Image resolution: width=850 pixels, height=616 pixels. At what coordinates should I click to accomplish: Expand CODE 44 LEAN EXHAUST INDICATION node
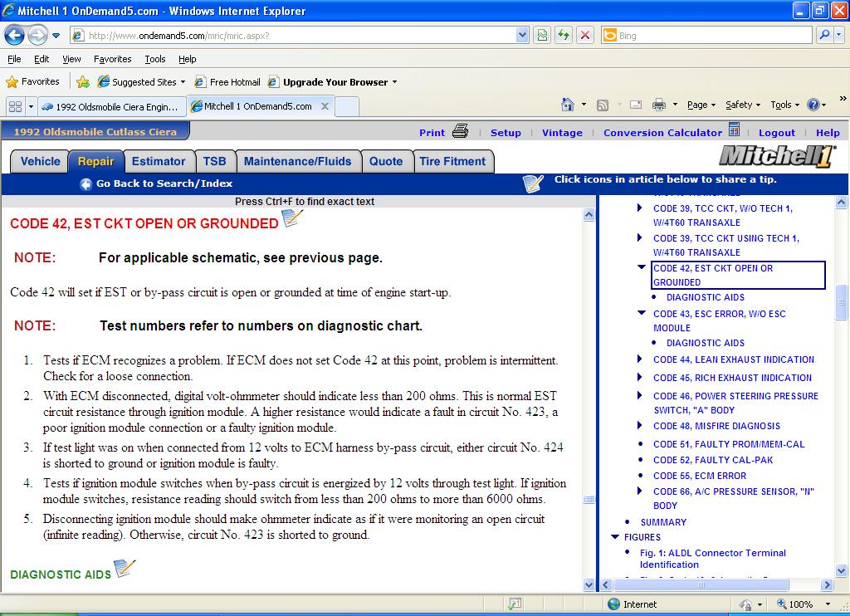click(640, 359)
